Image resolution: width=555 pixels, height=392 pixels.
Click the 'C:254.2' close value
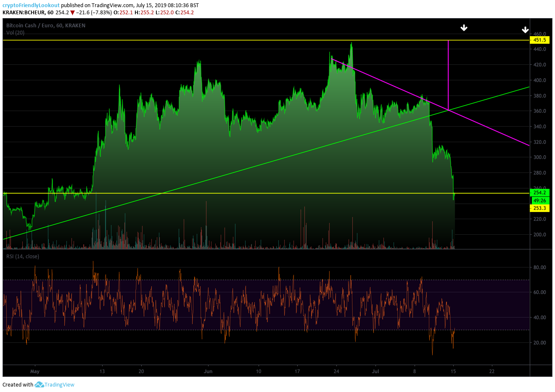pyautogui.click(x=185, y=13)
